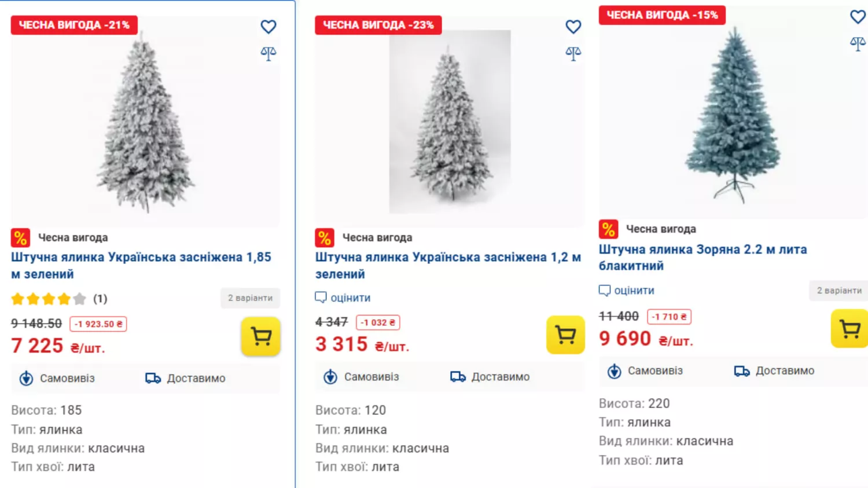Open the 1,85 м tree's 2 варіанти selector
This screenshot has height=488, width=868.
point(250,298)
